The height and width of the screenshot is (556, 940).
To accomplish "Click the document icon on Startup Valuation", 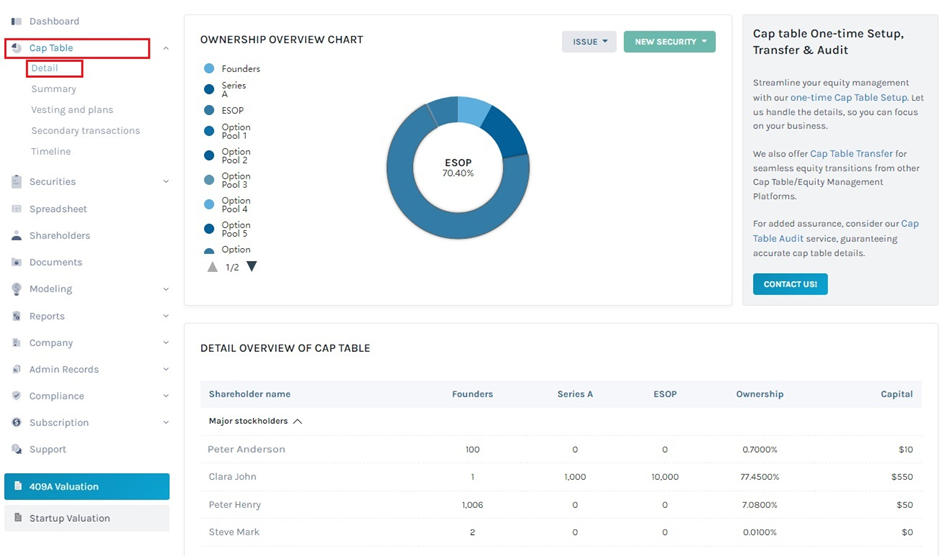I will (x=18, y=518).
